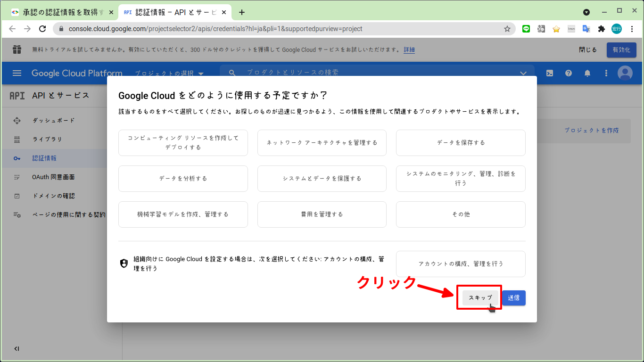Click the スキップ button
644x362 pixels.
(479, 297)
